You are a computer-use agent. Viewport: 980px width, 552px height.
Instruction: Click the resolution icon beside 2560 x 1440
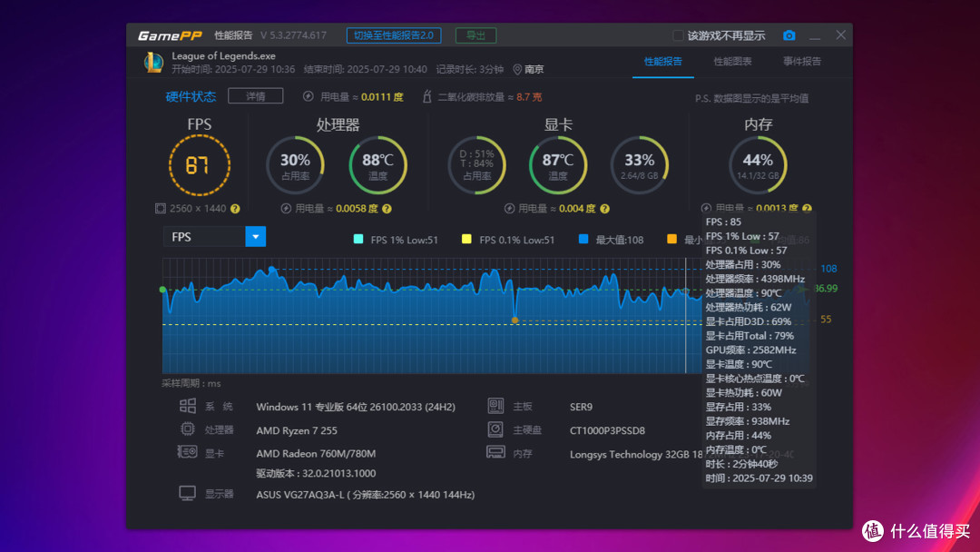click(161, 208)
